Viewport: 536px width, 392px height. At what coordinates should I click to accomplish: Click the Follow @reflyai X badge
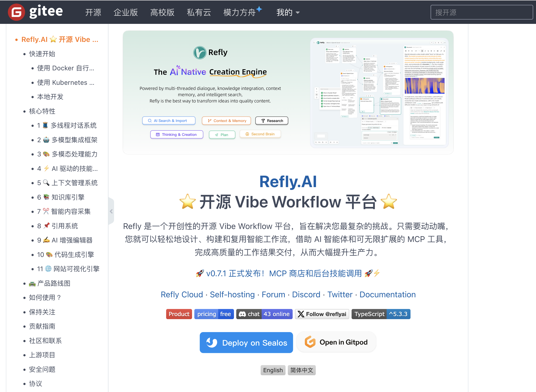322,314
